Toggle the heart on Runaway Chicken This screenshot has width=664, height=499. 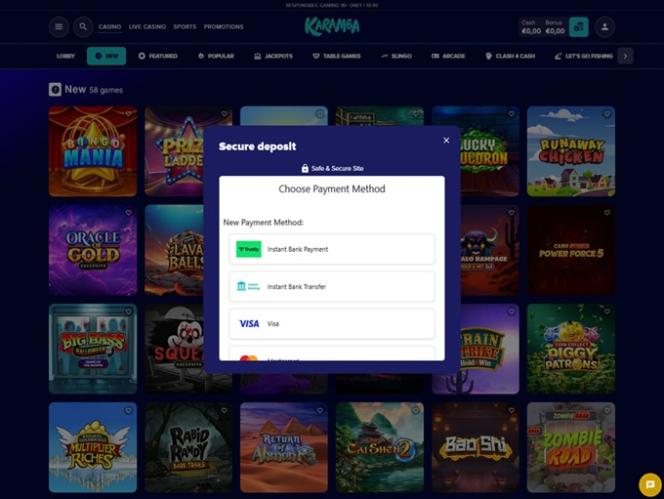pyautogui.click(x=607, y=114)
